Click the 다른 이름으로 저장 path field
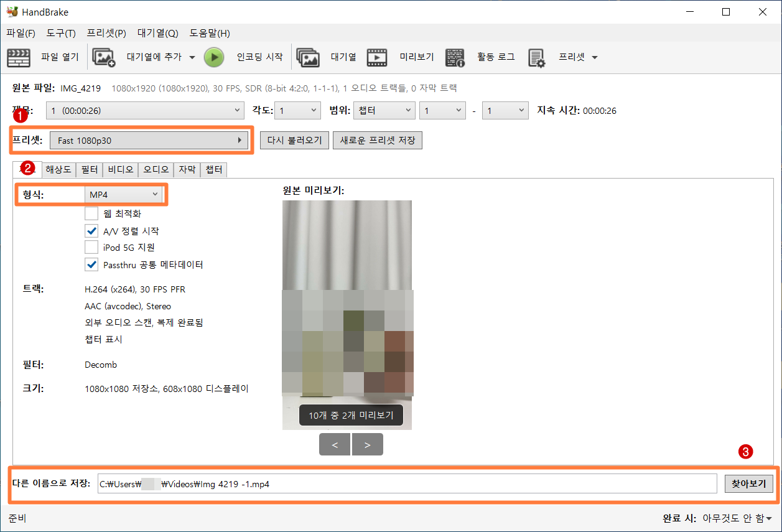782x532 pixels. pyautogui.click(x=407, y=483)
